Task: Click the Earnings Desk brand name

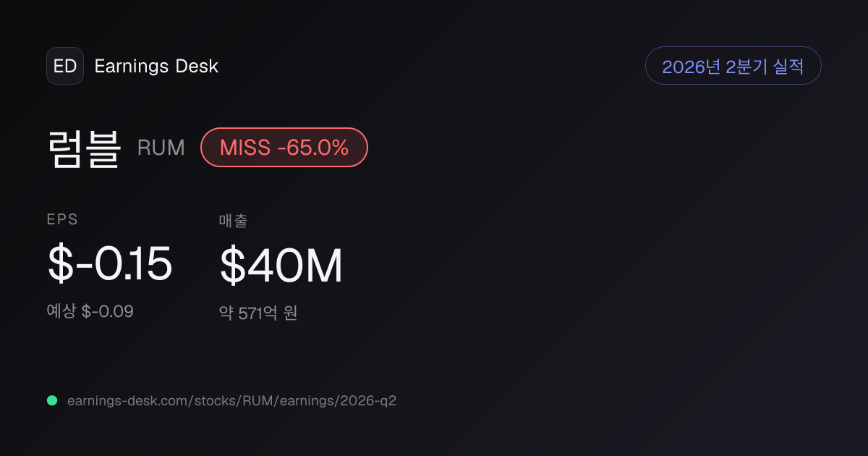Action: click(156, 66)
